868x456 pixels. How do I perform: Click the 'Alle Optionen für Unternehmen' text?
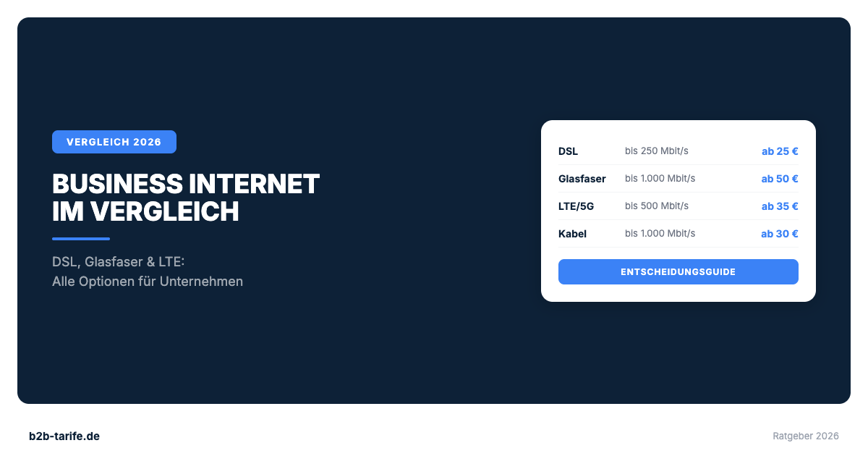(x=148, y=282)
